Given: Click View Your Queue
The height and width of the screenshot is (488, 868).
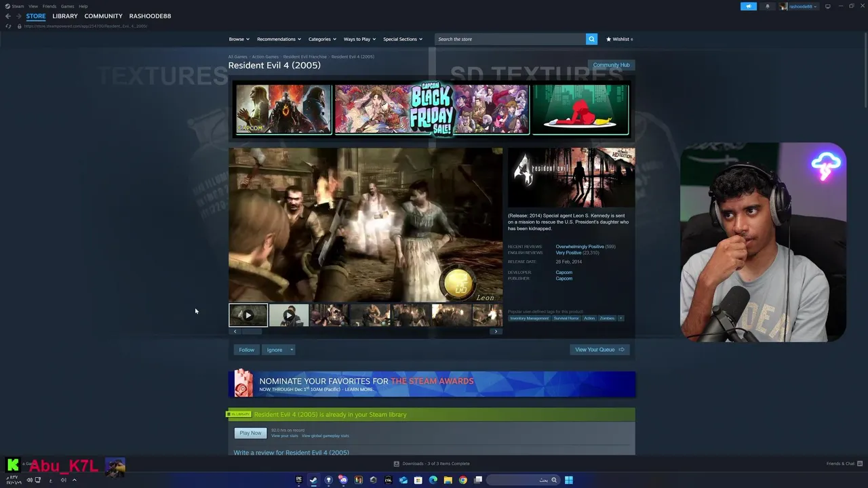Looking at the screenshot, I should (599, 350).
